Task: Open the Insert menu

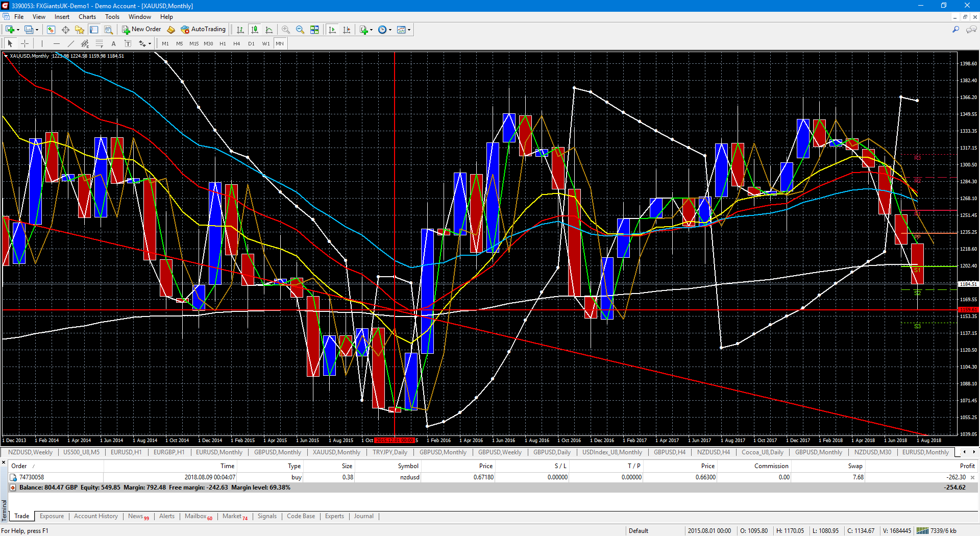Action: (x=62, y=17)
